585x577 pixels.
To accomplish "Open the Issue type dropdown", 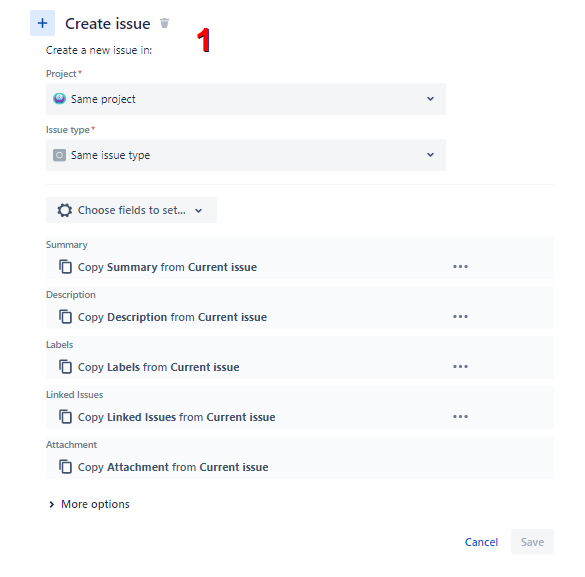I will [246, 155].
